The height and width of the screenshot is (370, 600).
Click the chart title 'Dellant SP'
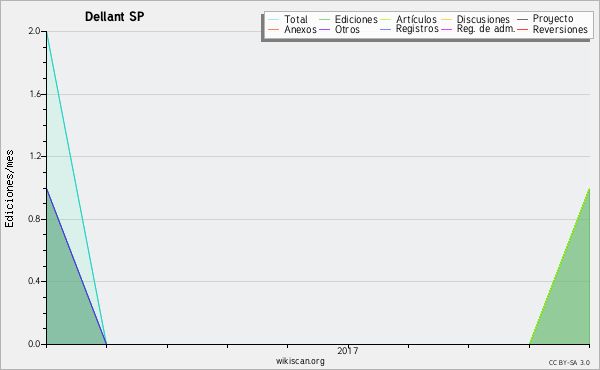coord(114,17)
